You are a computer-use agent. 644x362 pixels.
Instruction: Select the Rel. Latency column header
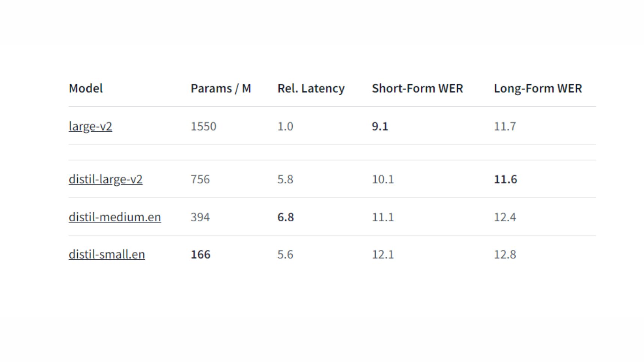(311, 89)
